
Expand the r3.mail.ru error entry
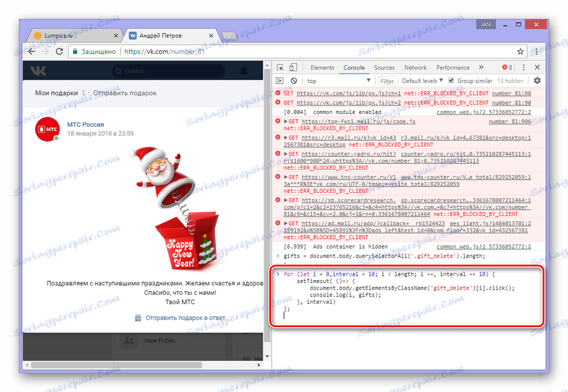point(286,138)
